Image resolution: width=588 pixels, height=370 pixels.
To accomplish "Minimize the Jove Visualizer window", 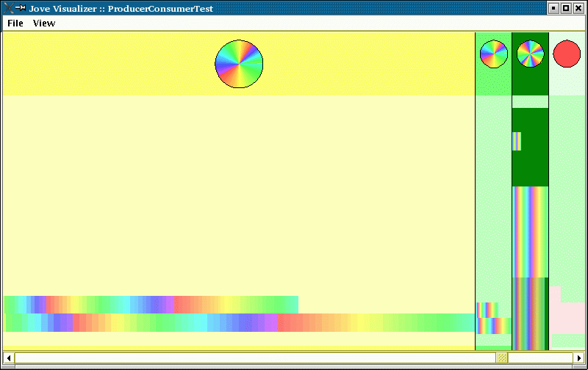I will point(553,8).
